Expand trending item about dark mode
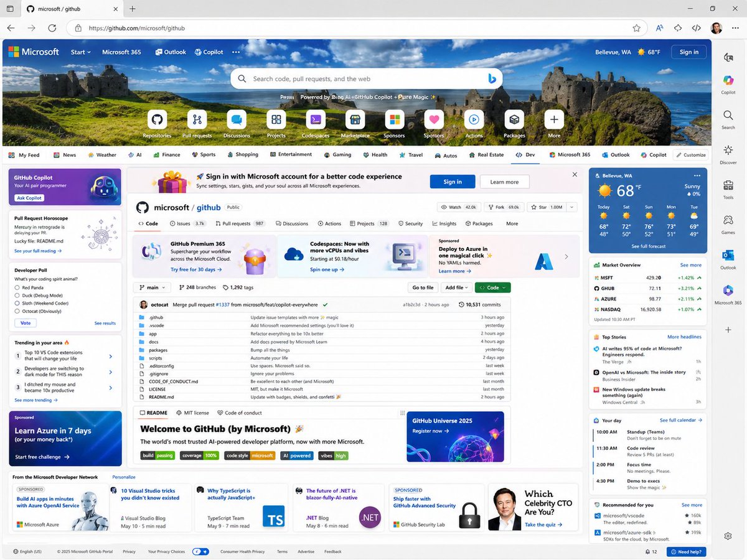Screen dimensions: 747x560 click(x=111, y=372)
